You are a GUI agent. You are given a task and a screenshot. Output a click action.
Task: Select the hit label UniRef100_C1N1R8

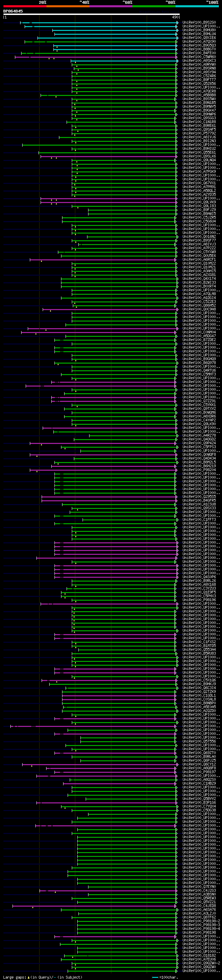[x=199, y=122]
